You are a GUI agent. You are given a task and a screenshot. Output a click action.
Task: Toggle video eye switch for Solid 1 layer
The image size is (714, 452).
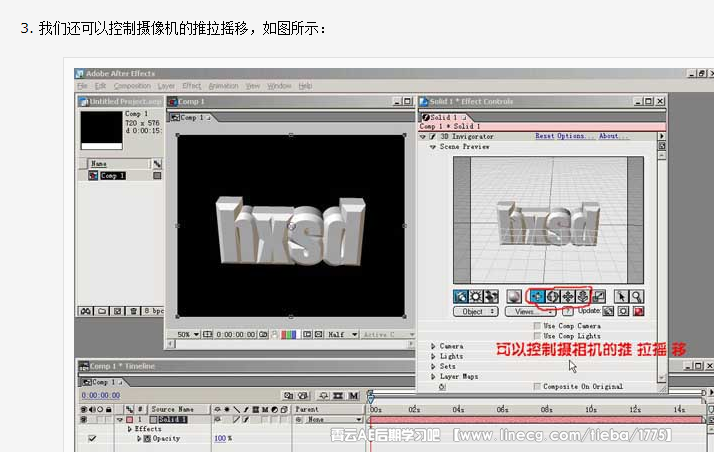[83, 420]
